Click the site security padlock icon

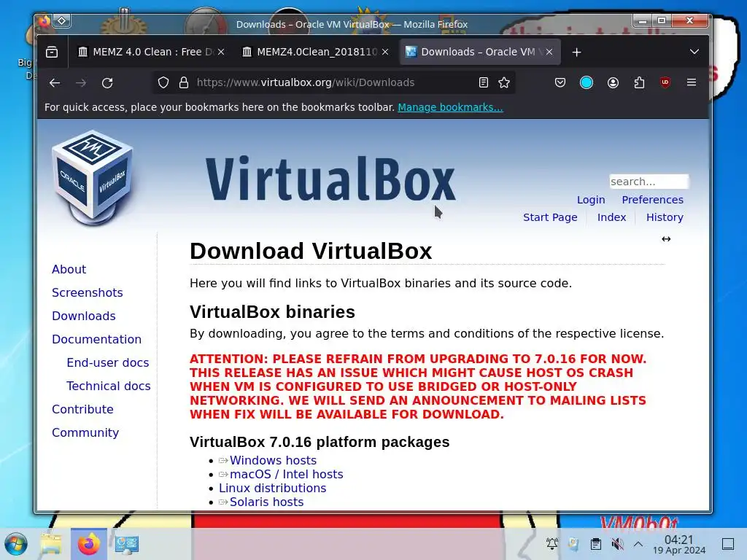(183, 83)
